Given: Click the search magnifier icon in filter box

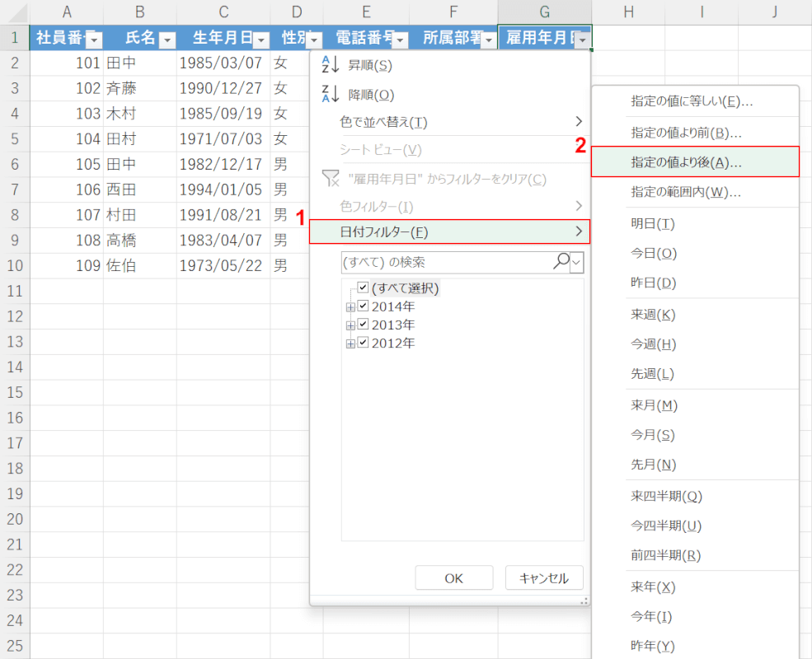Looking at the screenshot, I should [x=561, y=262].
